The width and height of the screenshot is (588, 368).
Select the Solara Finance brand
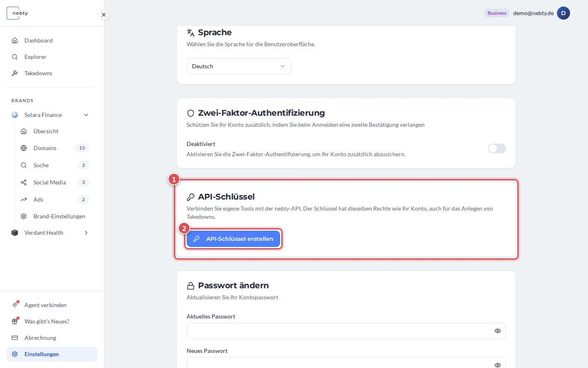[x=43, y=115]
